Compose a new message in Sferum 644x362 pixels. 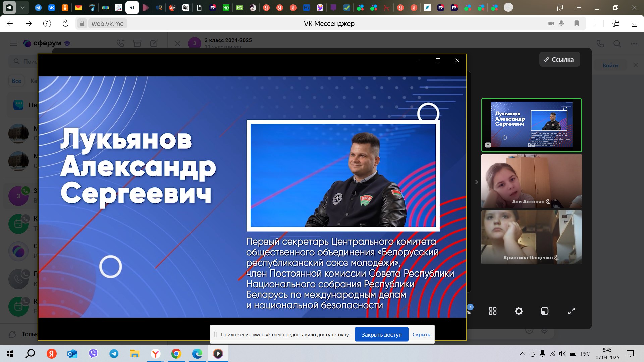pos(154,43)
